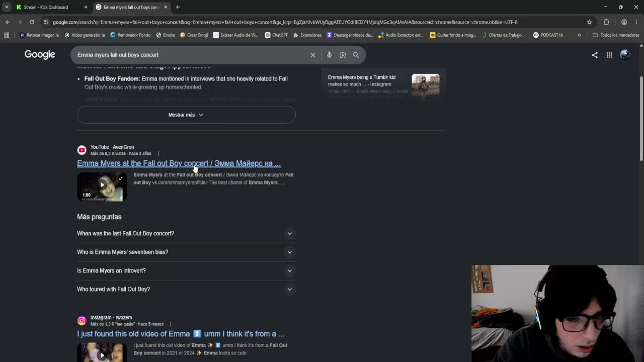Screen dimensions: 644x362
Task: Open the 'Extraer Audio de Vi...' bookmark
Action: tap(235, 35)
